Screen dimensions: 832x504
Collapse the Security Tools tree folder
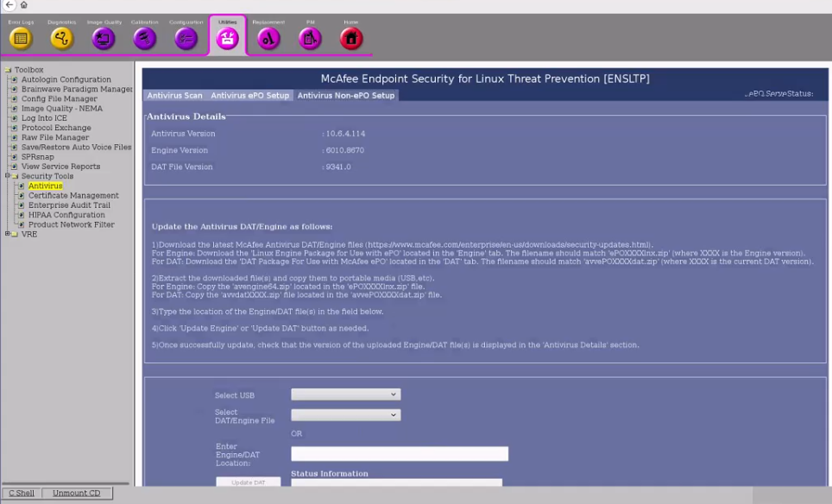pyautogui.click(x=8, y=176)
